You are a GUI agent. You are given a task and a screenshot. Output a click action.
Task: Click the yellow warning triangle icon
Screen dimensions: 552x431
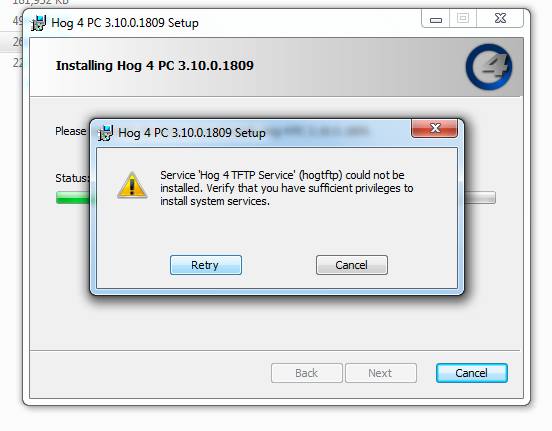132,185
